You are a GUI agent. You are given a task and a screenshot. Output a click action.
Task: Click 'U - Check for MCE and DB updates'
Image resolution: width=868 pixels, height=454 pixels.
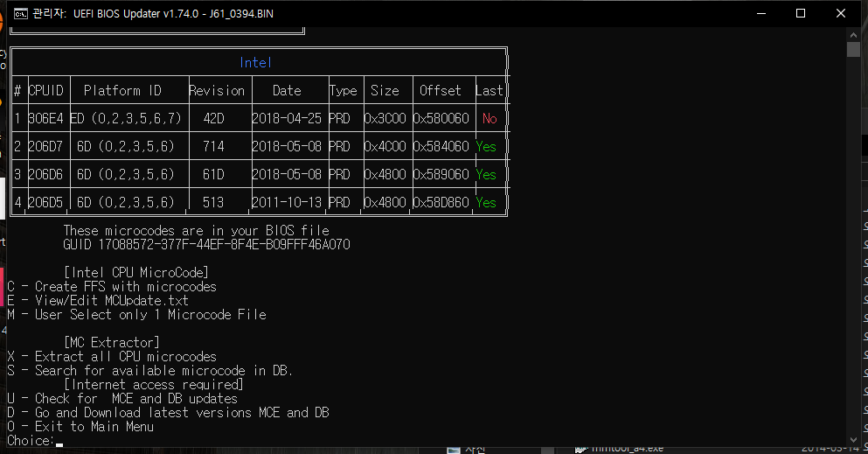pos(122,398)
